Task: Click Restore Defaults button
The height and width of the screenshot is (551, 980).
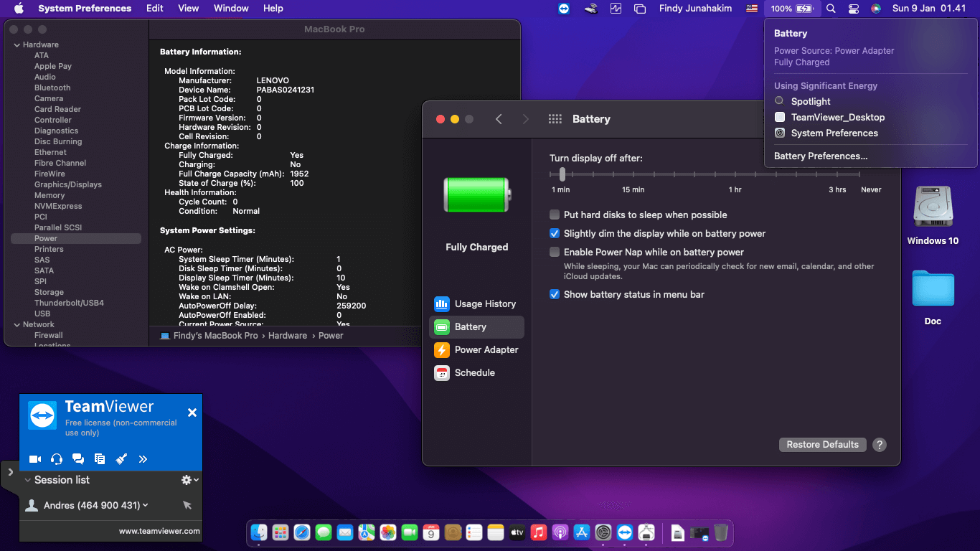Action: tap(822, 445)
